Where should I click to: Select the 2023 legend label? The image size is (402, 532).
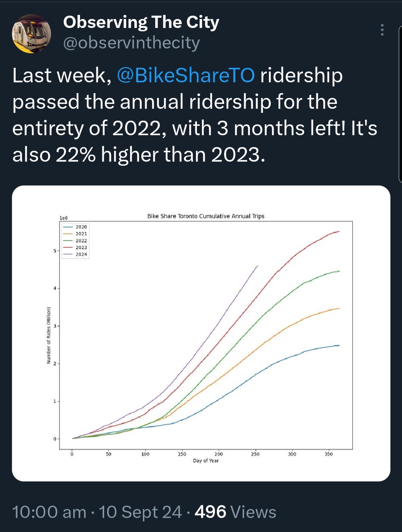[81, 248]
